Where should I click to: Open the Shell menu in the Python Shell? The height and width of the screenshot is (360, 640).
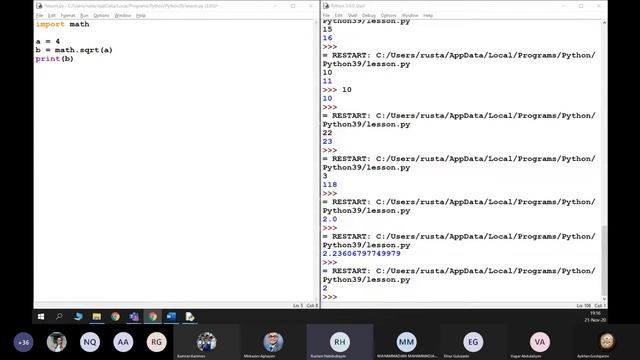[x=352, y=16]
